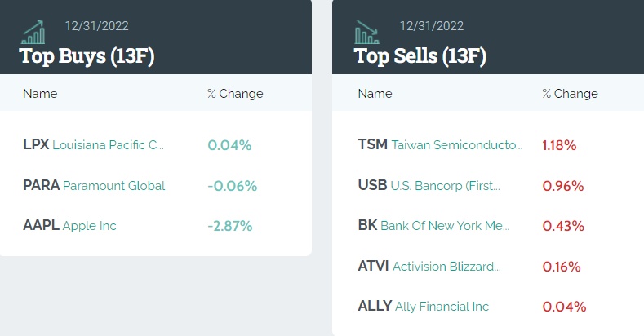Viewport: 644px width, 336px height.
Task: Select the USB ticker symbol
Action: coord(372,185)
